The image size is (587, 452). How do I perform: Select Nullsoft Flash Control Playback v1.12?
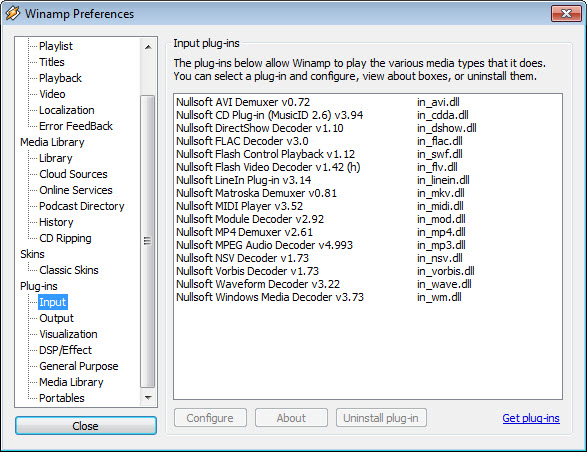click(x=265, y=154)
